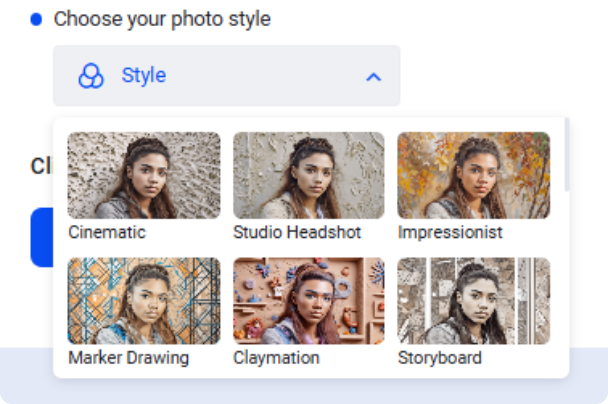Collapse the Style dropdown using the chevron arrow

point(373,76)
